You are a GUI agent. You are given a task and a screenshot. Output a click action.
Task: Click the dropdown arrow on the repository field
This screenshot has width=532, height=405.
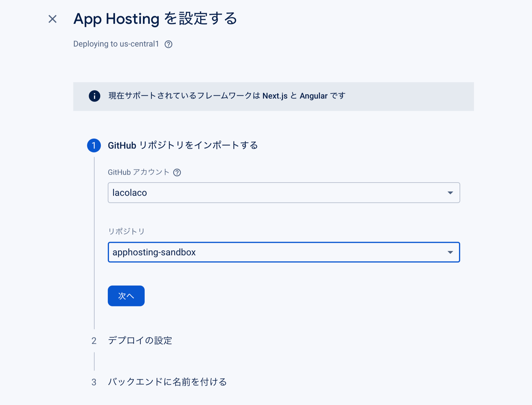coord(450,252)
